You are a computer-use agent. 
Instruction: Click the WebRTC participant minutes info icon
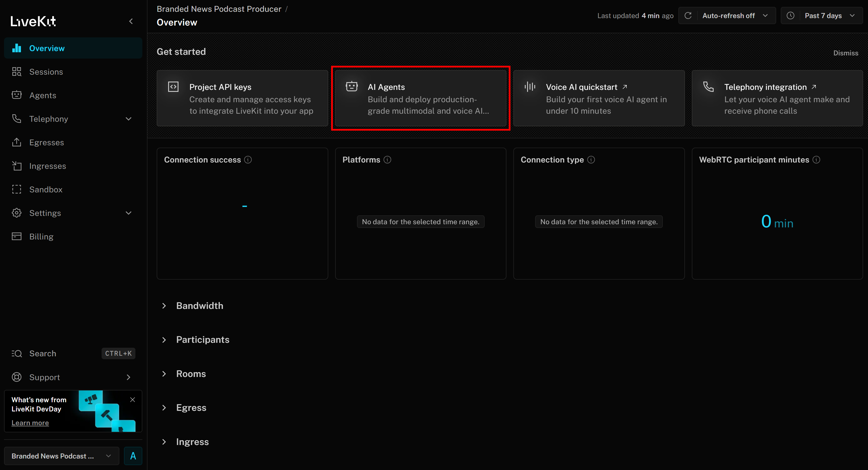click(x=816, y=160)
